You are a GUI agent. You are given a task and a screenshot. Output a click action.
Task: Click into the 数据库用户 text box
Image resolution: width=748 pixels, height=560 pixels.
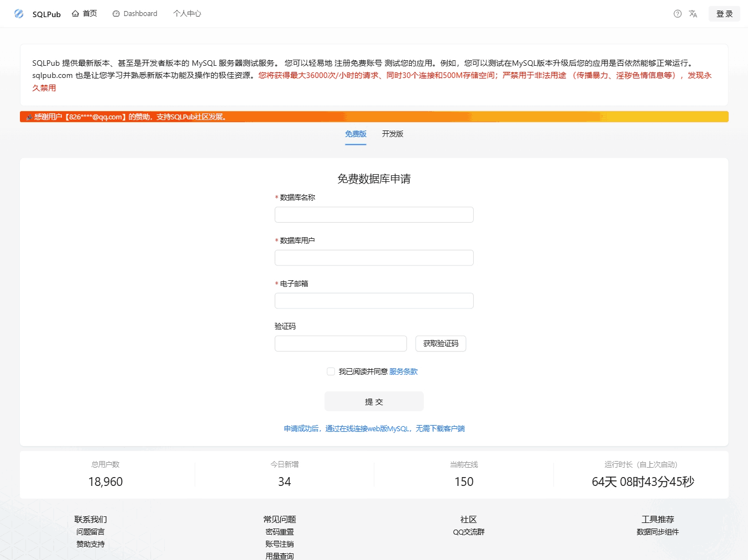coord(374,258)
